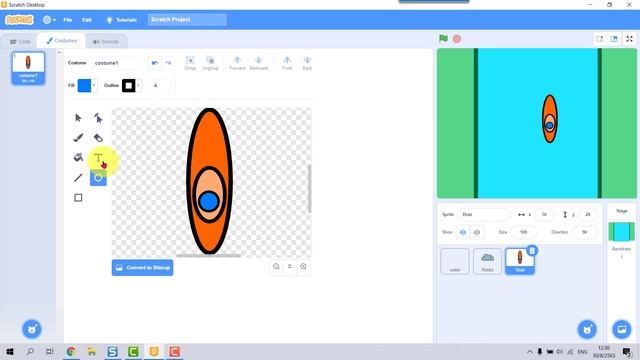
Task: Open Windows Start menu
Action: pyautogui.click(x=10, y=351)
